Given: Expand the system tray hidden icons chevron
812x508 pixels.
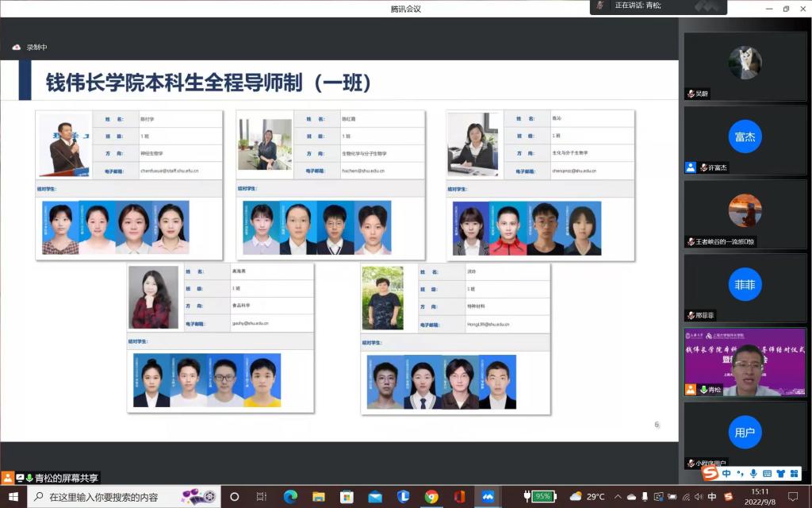Looking at the screenshot, I should tap(619, 497).
